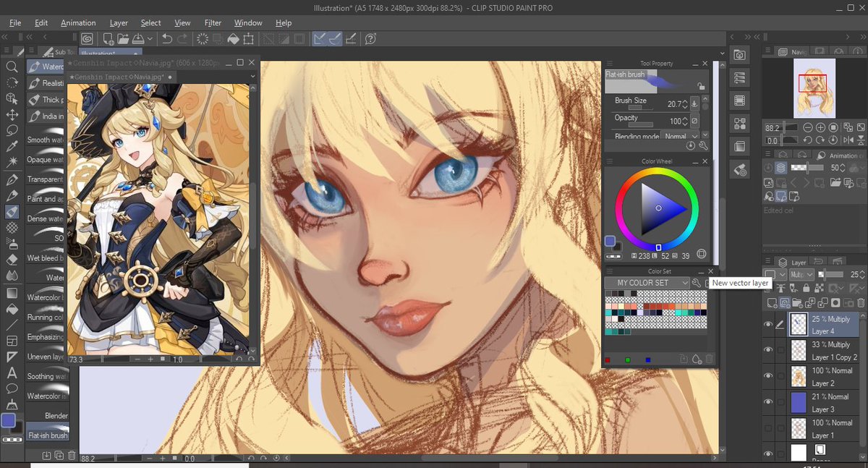Open the Navia.jpg tab list chevron
868x468 pixels.
[252, 76]
